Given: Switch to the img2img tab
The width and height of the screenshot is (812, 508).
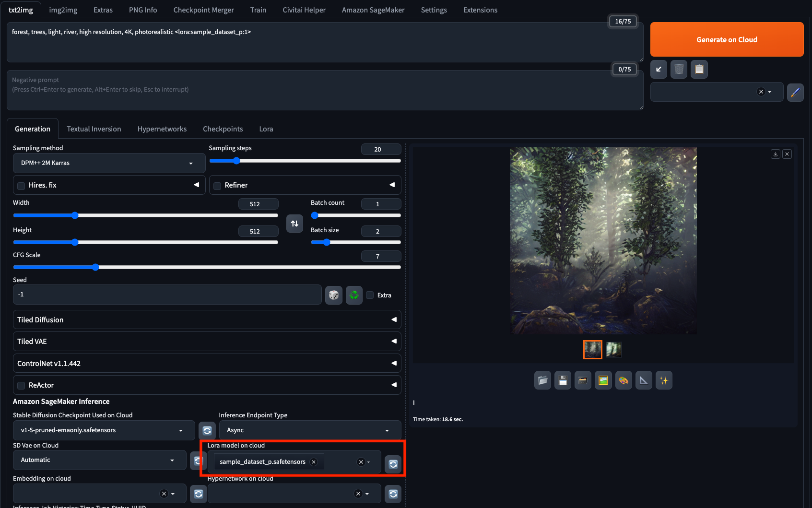Looking at the screenshot, I should 63,10.
